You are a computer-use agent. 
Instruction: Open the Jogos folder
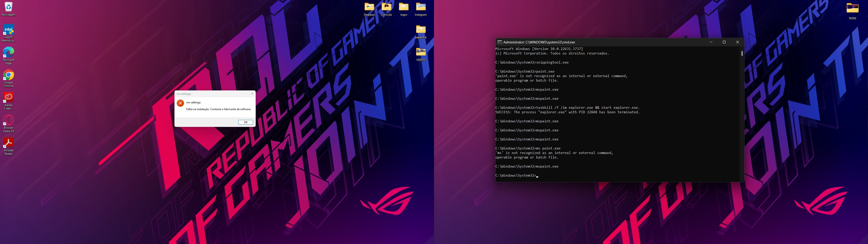404,7
